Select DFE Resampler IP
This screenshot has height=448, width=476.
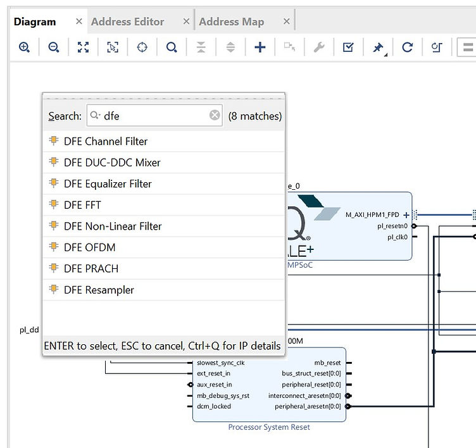click(x=163, y=290)
